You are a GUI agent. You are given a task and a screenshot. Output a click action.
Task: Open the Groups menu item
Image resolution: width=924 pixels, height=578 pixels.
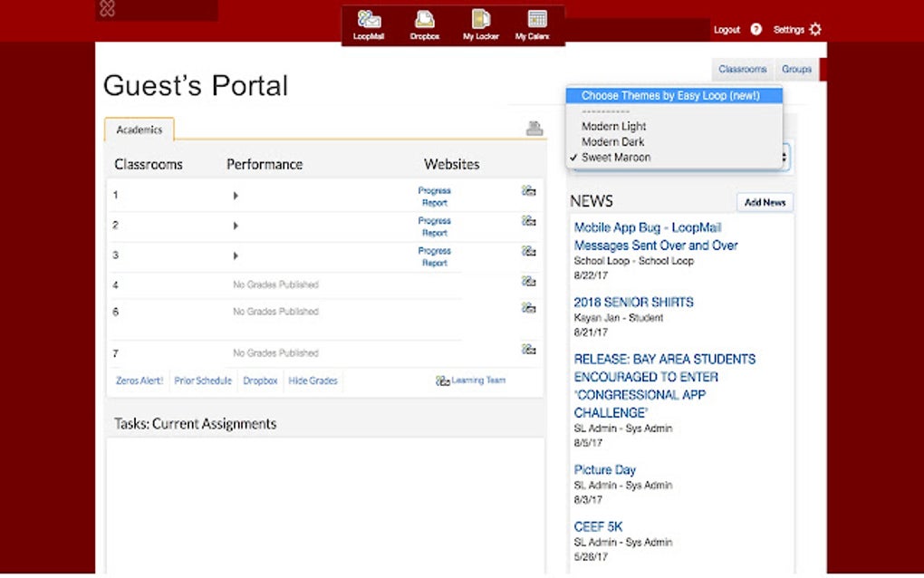(x=796, y=69)
